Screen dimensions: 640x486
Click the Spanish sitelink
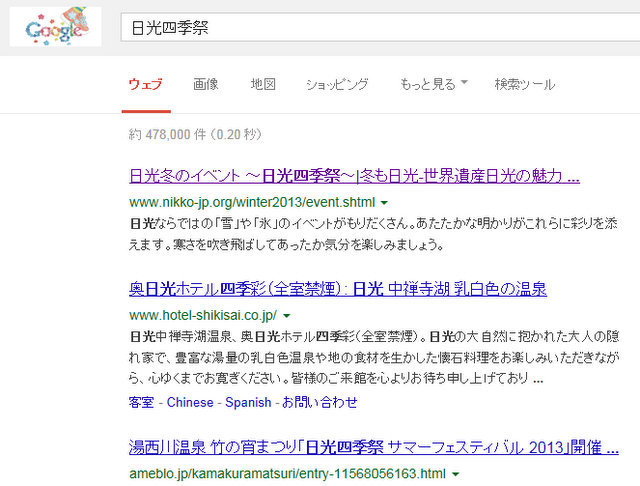click(248, 402)
